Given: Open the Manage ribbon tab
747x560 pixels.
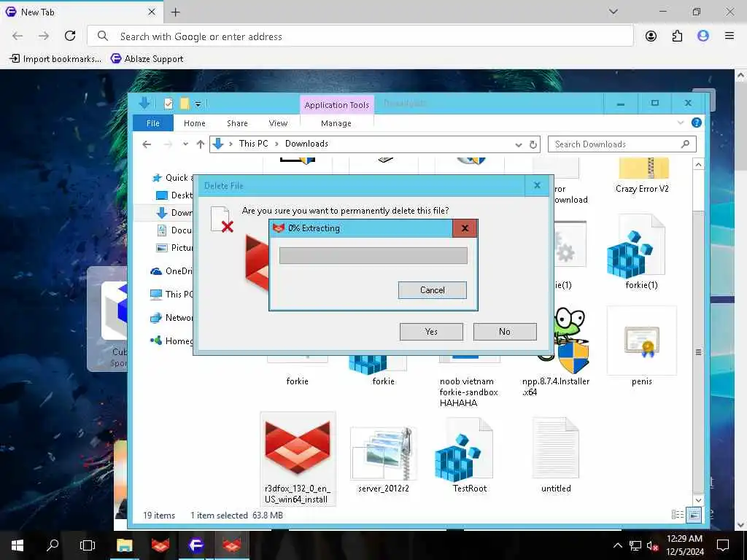Looking at the screenshot, I should tap(336, 122).
